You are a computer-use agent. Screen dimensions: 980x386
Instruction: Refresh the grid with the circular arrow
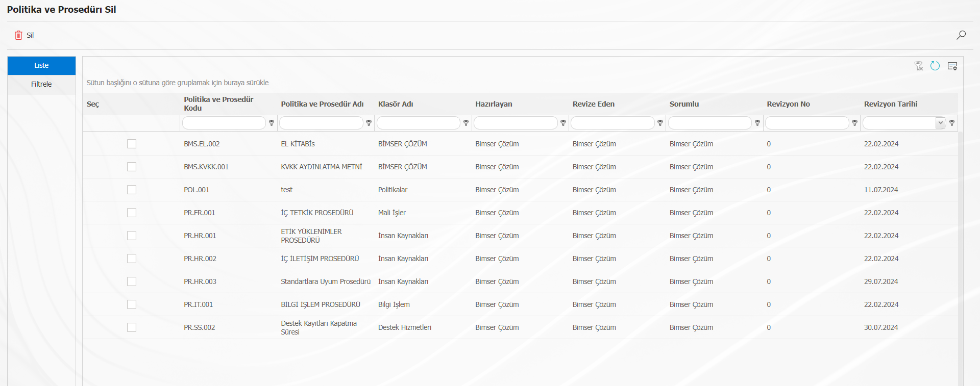935,66
